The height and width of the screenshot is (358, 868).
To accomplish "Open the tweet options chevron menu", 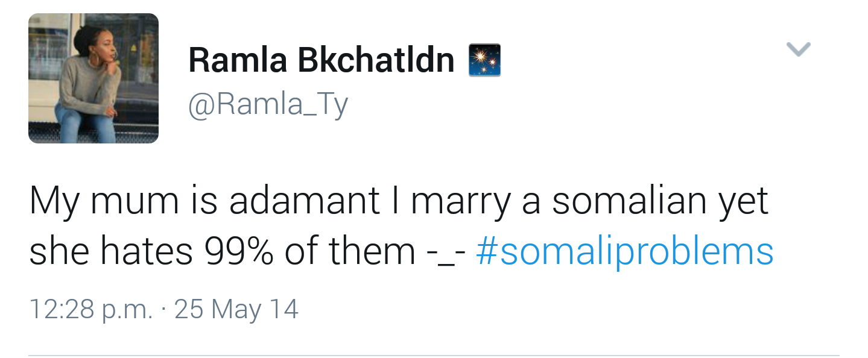I will pos(799,49).
